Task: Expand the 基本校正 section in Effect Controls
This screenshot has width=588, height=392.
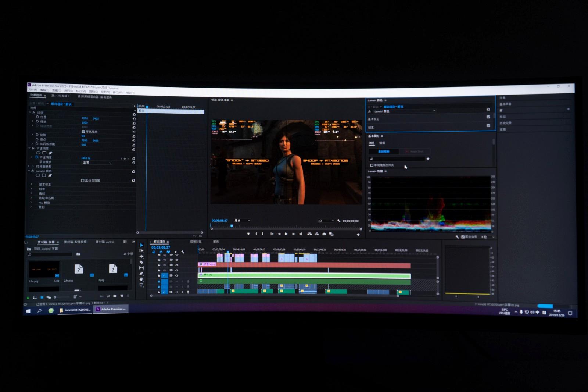Action: point(31,185)
